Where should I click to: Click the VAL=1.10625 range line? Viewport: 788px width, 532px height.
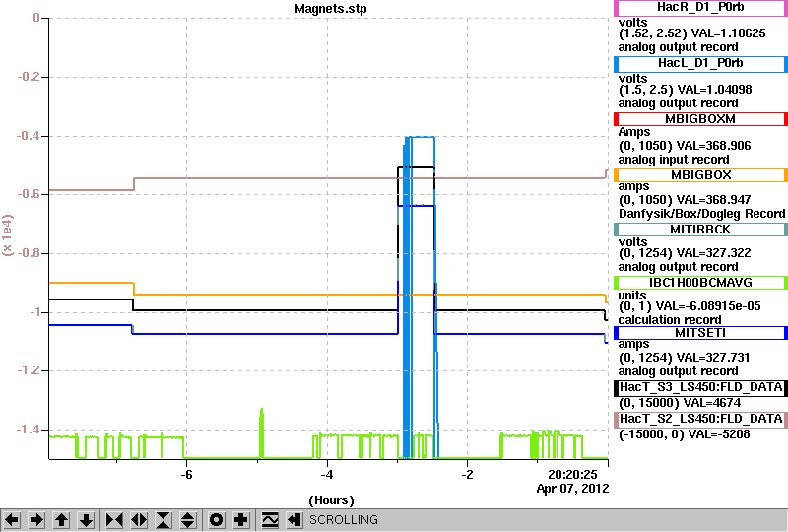[x=692, y=33]
